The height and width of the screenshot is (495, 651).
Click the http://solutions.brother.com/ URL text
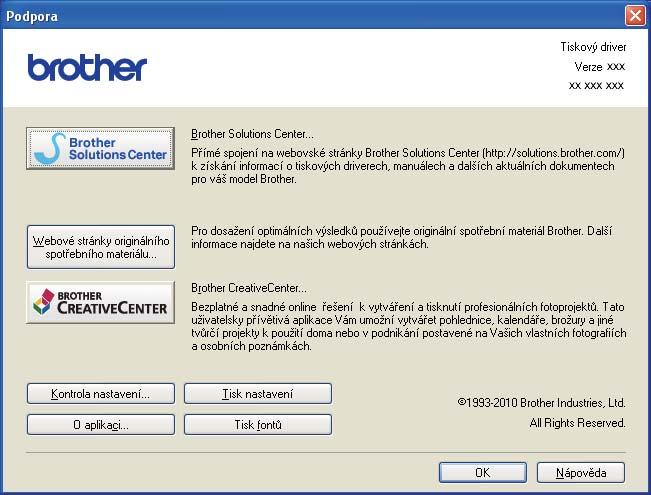[553, 153]
